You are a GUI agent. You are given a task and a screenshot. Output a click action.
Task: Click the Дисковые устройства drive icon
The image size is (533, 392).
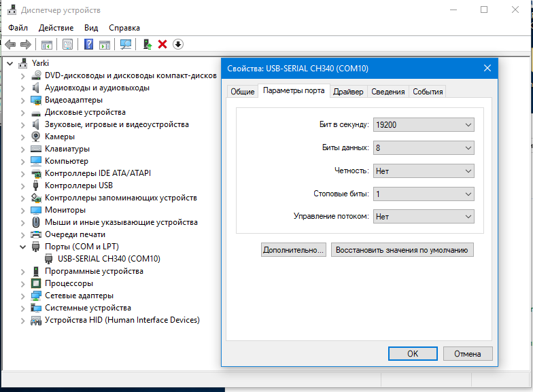[x=36, y=113]
